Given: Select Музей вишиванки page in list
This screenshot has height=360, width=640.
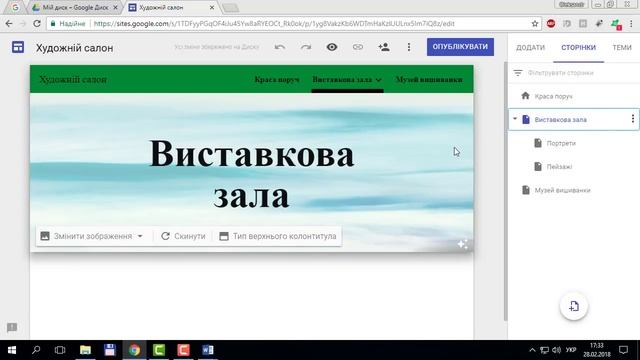Looking at the screenshot, I should pos(573,190).
